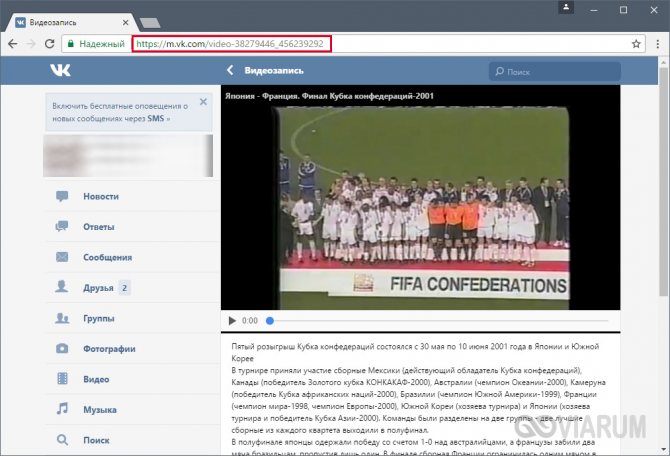Screen dimensions: 670x456
Task: Click the Видео film strip icon
Action: (x=62, y=379)
